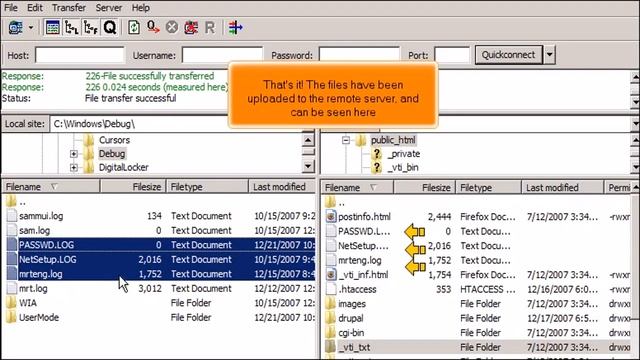Open the Quickconnect history dropdown arrow

click(549, 55)
